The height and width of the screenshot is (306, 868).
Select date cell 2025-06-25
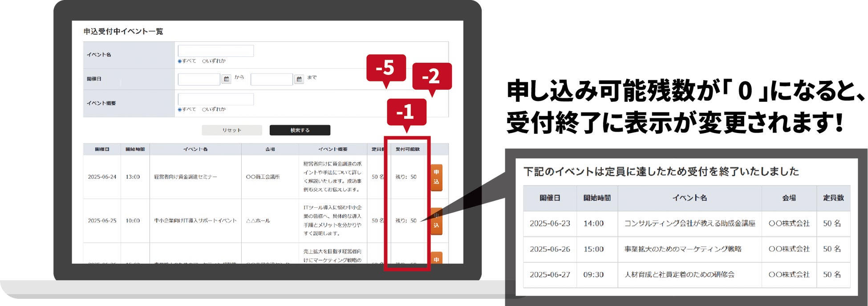pyautogui.click(x=102, y=221)
